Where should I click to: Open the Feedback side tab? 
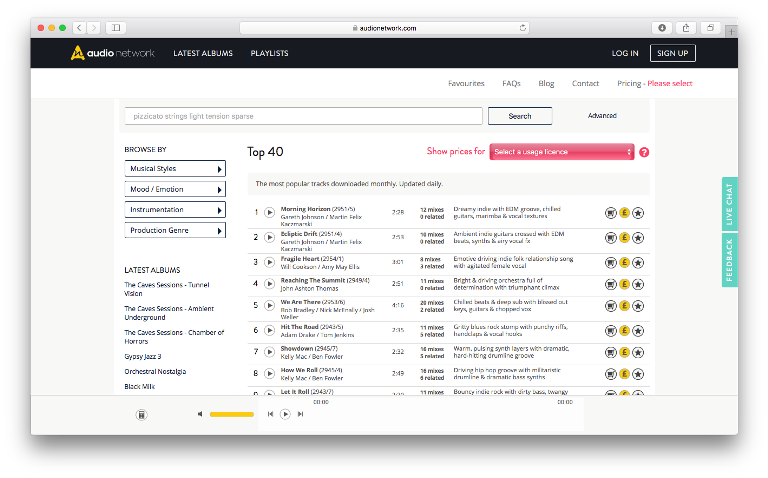tap(729, 260)
